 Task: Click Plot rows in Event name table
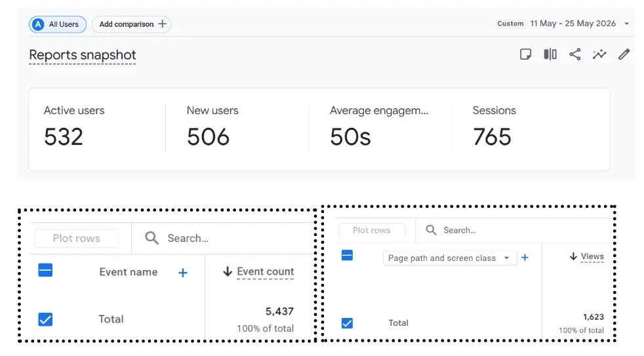click(x=76, y=238)
